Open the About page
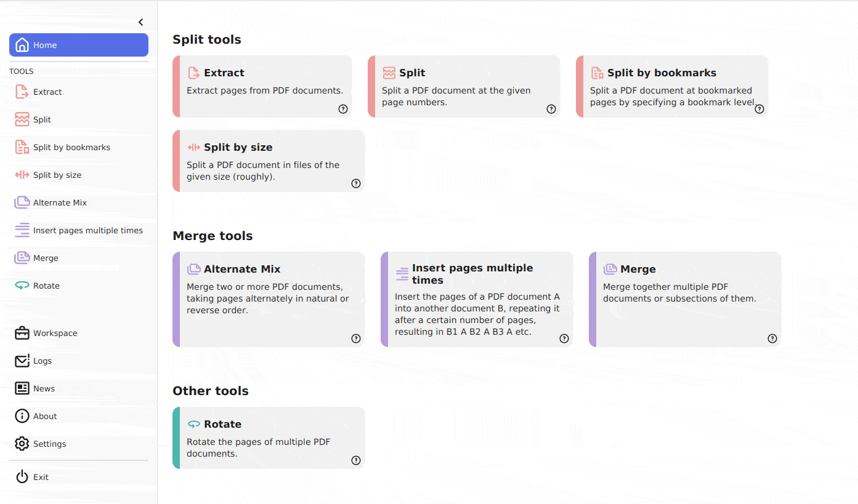The height and width of the screenshot is (504, 858). pos(79,416)
